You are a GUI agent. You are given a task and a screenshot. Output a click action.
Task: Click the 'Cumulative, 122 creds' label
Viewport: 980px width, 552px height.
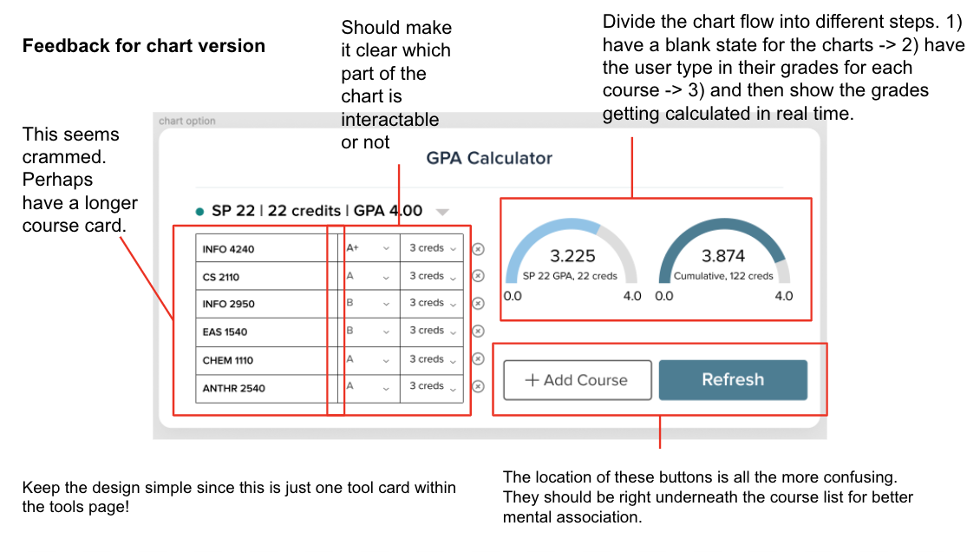pos(723,276)
